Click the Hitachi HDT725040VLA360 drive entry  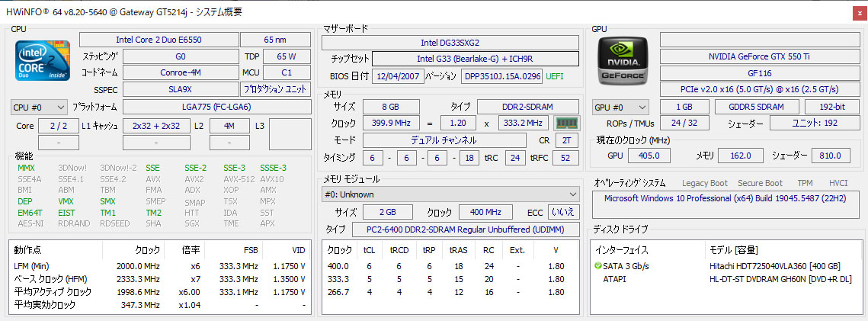pos(775,266)
